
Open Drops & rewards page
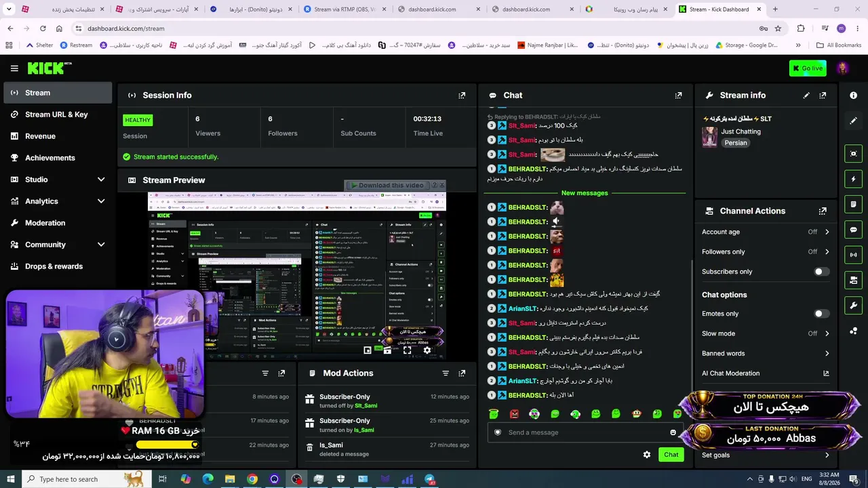tap(57, 266)
